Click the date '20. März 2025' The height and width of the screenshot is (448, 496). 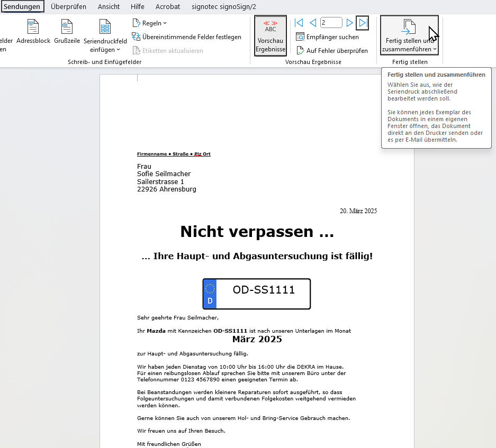coord(358,211)
